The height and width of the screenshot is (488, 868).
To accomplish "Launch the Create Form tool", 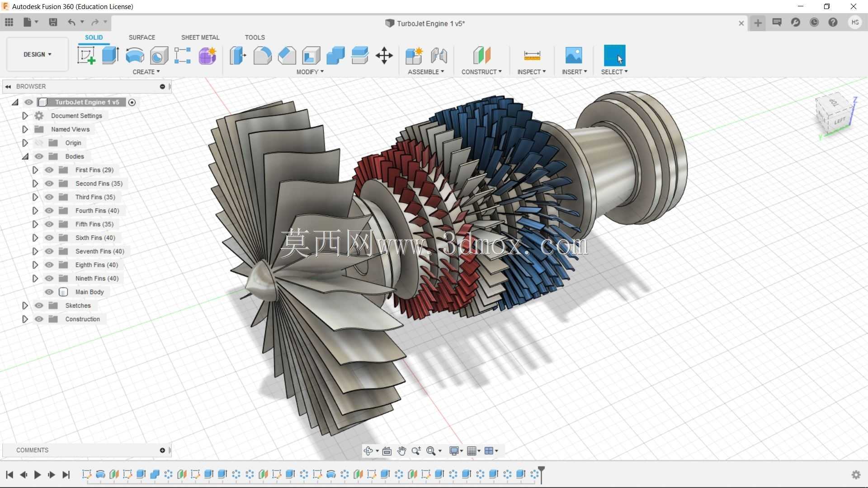I will coord(208,56).
